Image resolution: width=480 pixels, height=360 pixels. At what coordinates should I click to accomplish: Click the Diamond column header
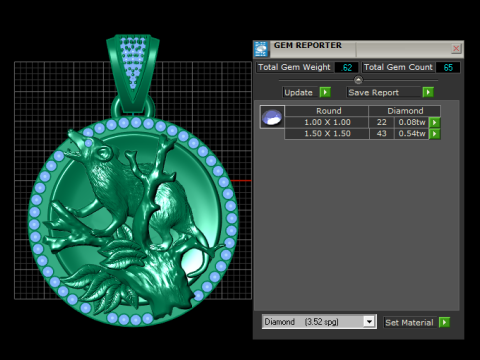405,111
